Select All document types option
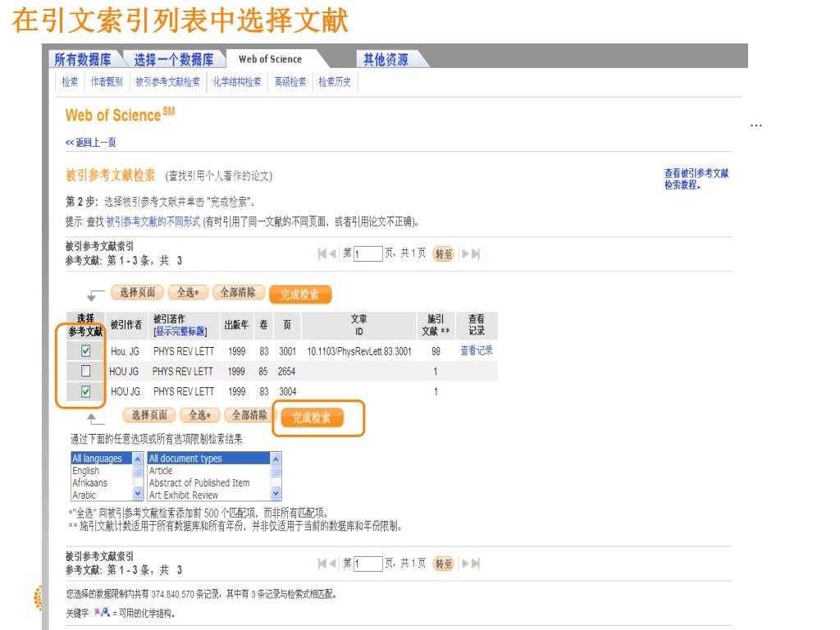 [x=209, y=459]
